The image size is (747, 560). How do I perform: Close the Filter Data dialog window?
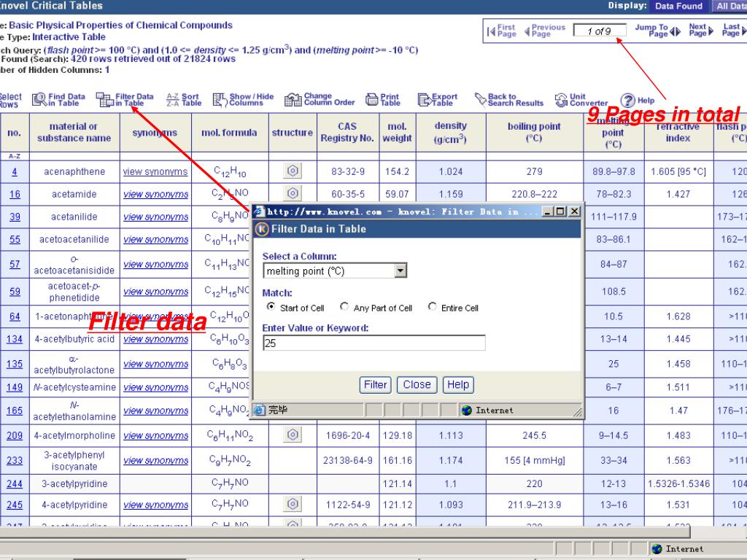point(575,211)
